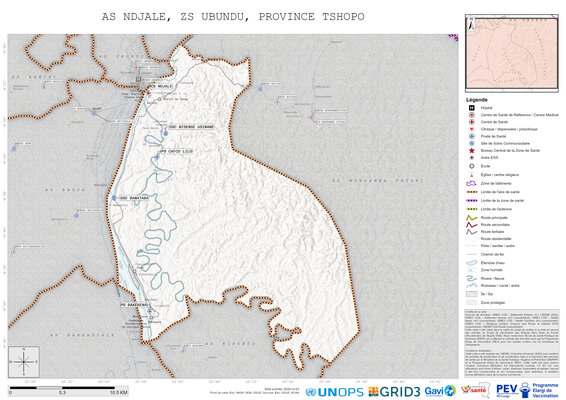Click the Route secondaire legend symbol
The width and height of the screenshot is (566, 400).
pos(471,225)
